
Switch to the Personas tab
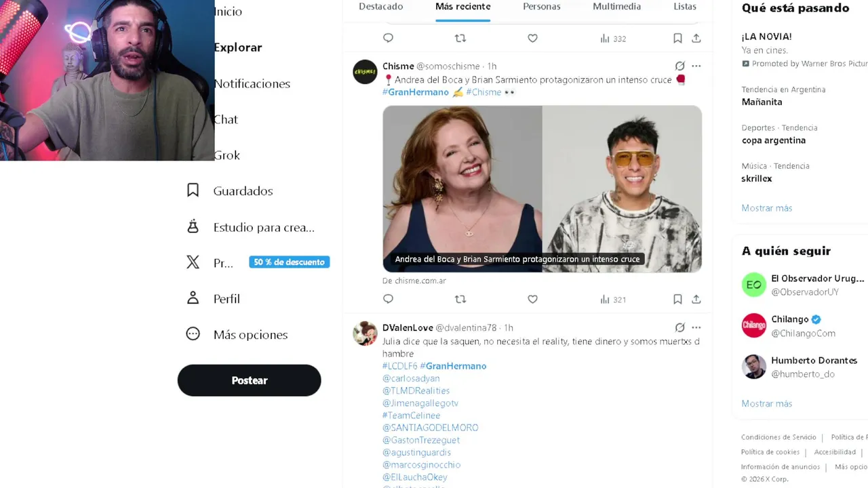click(x=542, y=7)
